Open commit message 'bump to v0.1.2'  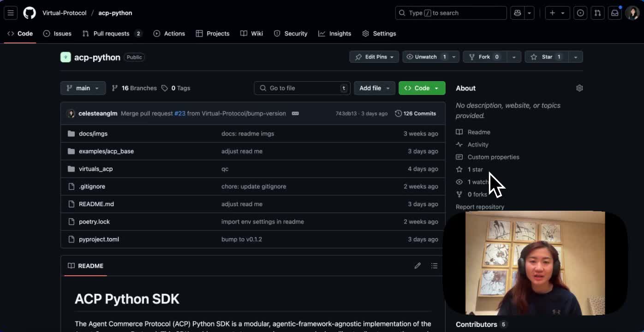pos(242,239)
